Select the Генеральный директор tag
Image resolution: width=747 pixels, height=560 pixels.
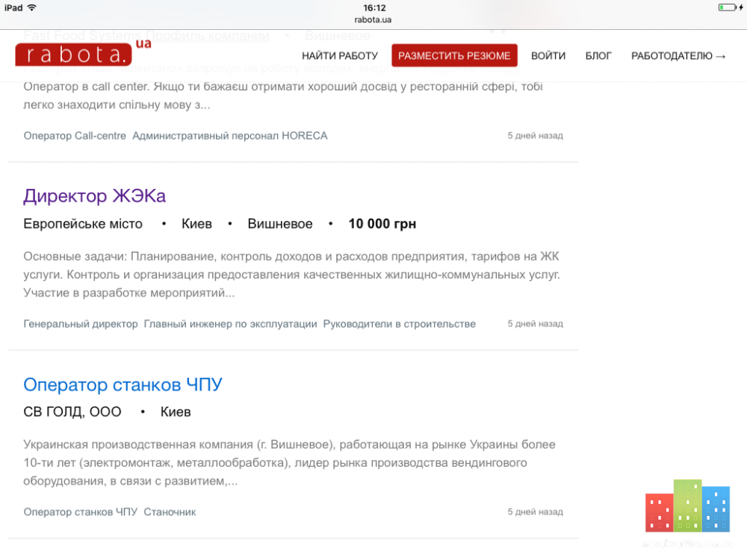81,324
